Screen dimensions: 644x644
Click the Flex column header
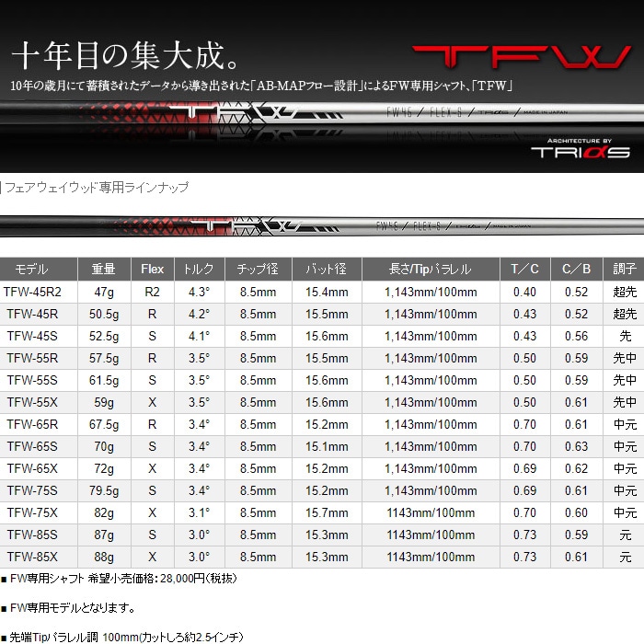coord(153,270)
